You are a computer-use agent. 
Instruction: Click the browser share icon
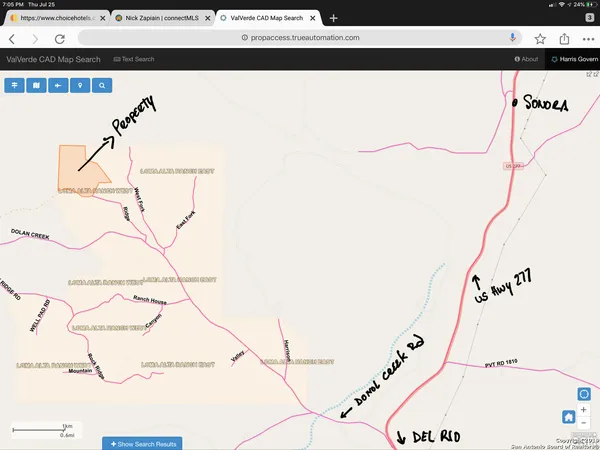pyautogui.click(x=564, y=38)
